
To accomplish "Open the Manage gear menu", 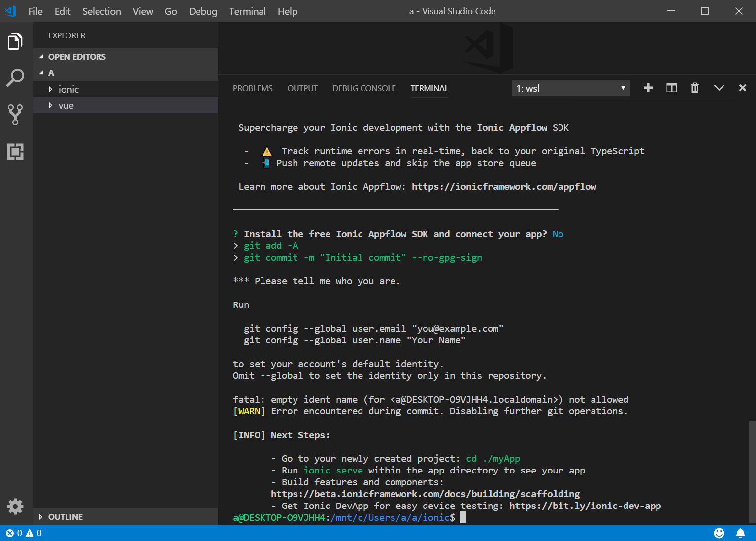I will pos(15,506).
